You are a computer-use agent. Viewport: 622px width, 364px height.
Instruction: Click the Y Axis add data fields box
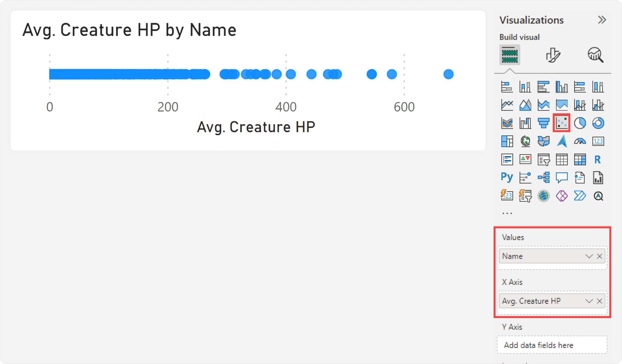tap(552, 345)
